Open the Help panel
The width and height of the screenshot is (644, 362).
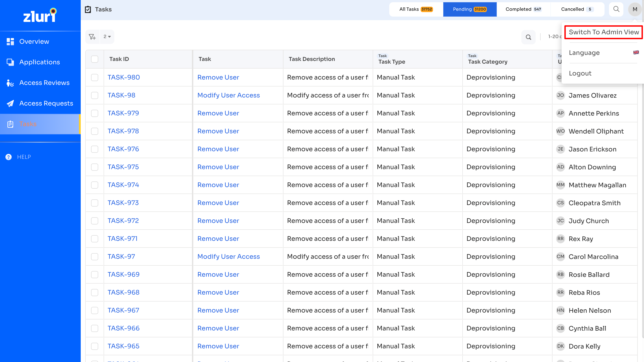coord(24,157)
